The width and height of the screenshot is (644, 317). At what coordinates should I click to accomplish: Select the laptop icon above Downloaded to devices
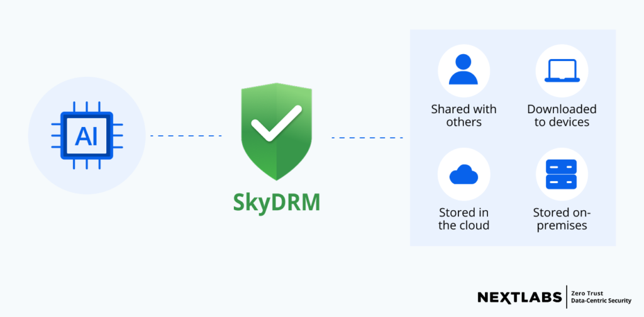click(x=562, y=70)
